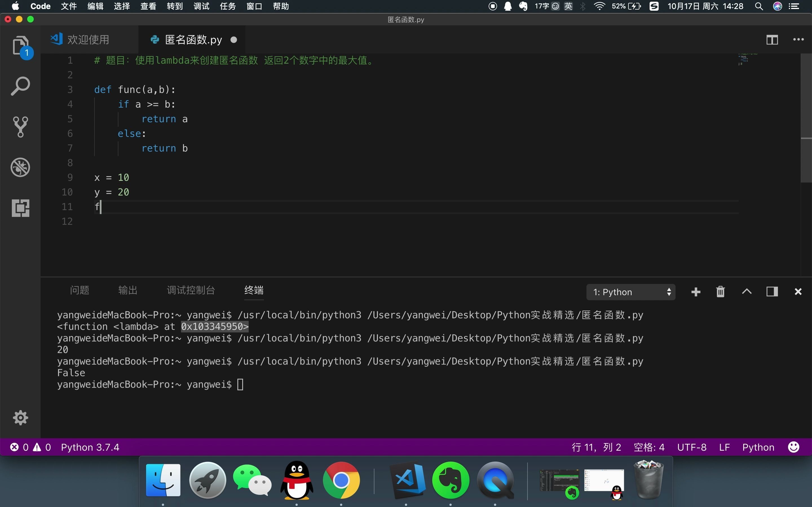
Task: Create new terminal with plus icon
Action: pos(696,292)
